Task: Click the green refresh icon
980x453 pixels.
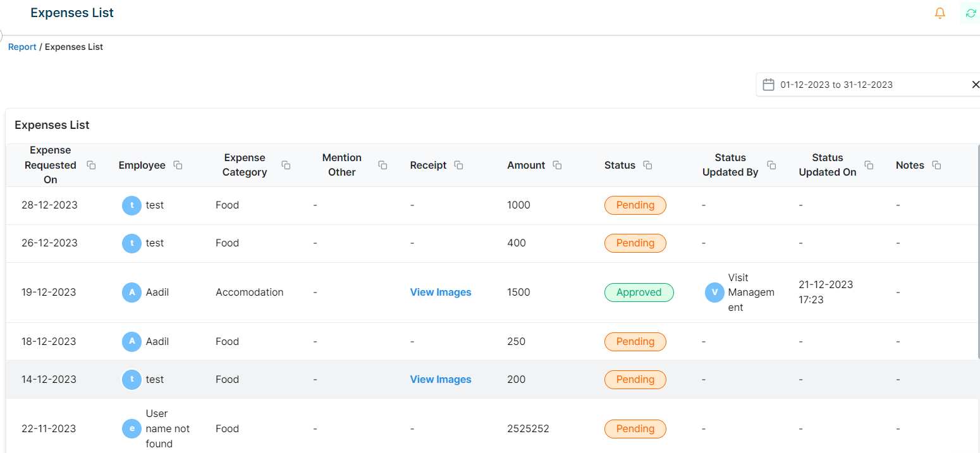Action: [971, 13]
